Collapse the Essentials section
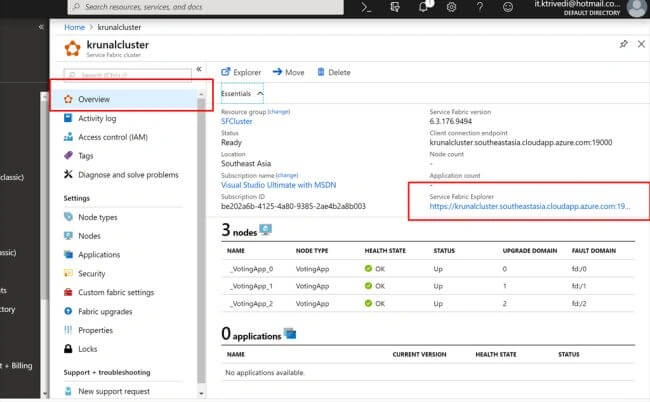This screenshot has width=650, height=402. [x=242, y=94]
